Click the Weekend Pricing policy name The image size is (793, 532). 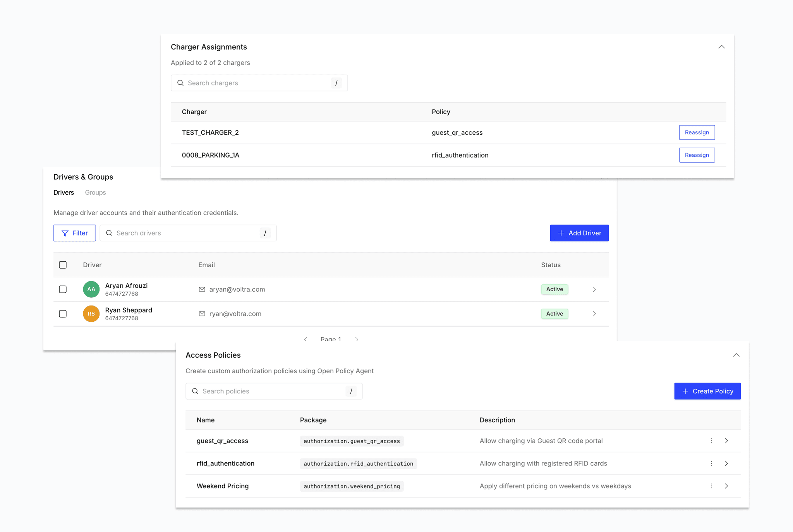[x=223, y=486]
